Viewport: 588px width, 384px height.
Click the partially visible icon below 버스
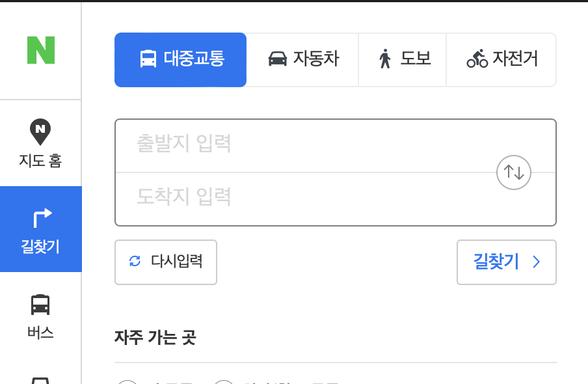coord(40,380)
